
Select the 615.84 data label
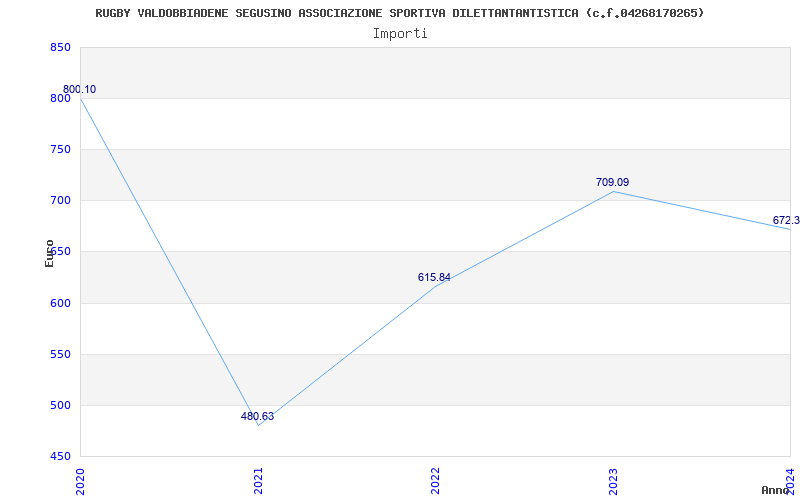pos(434,278)
